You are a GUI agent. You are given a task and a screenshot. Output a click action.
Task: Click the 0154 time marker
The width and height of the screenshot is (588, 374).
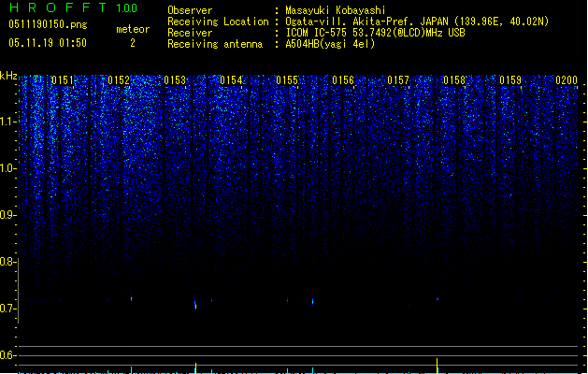231,80
